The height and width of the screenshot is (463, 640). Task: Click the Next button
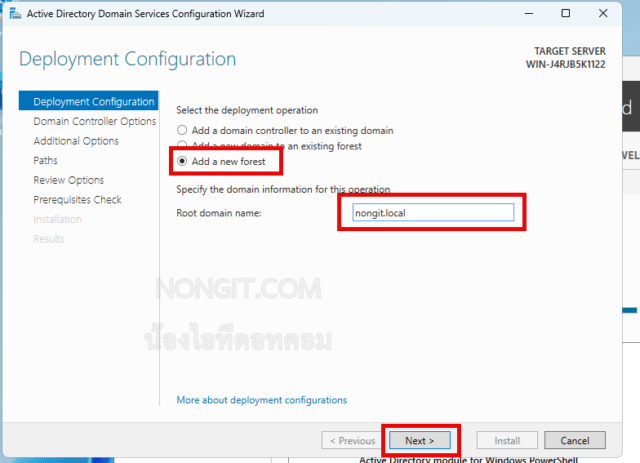(x=420, y=441)
